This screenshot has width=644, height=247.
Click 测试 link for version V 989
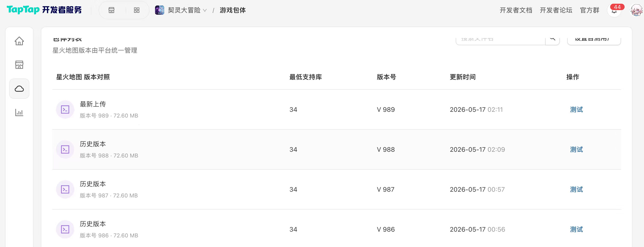coord(576,109)
